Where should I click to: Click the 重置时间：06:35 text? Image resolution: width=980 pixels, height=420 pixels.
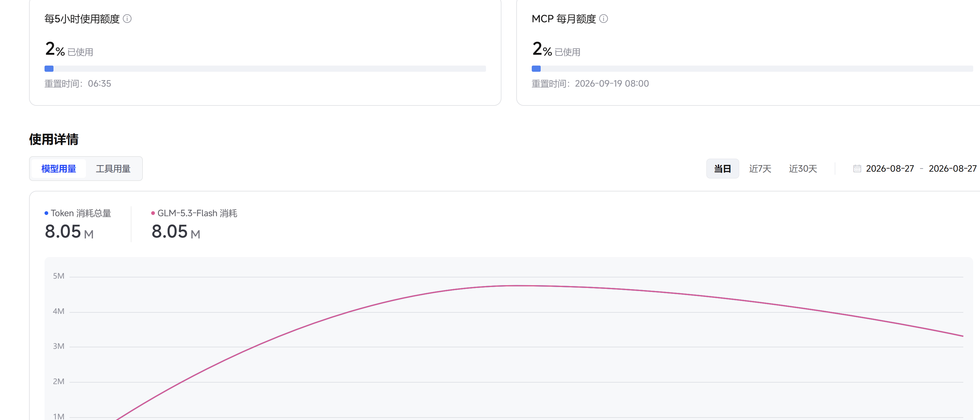78,84
